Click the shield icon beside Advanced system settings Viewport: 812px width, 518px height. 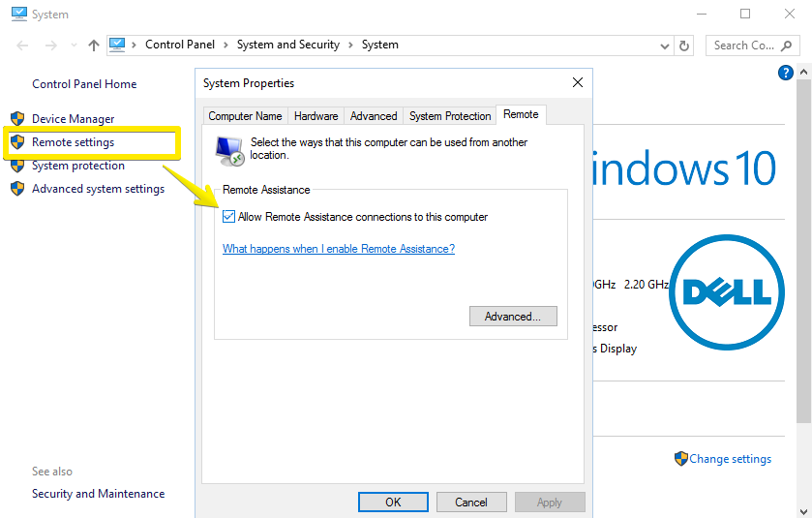click(16, 189)
